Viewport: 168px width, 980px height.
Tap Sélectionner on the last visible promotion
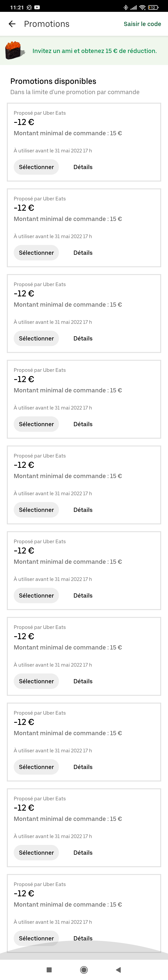36,938
